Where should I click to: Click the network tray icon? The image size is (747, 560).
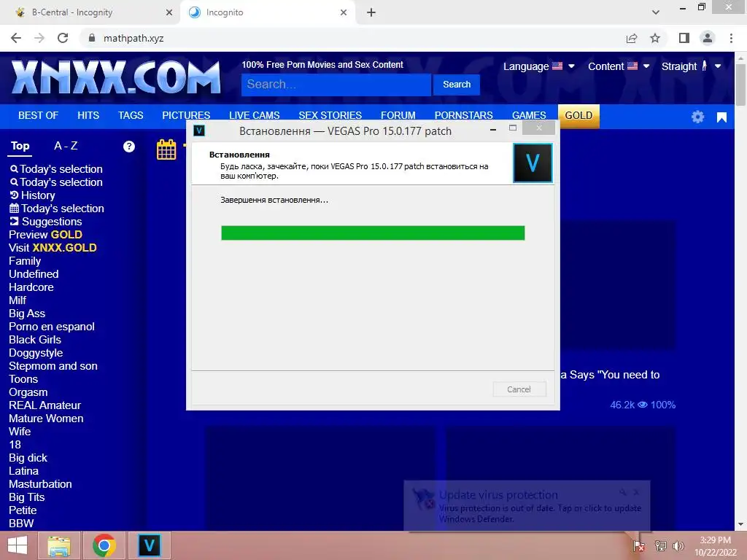pos(660,545)
